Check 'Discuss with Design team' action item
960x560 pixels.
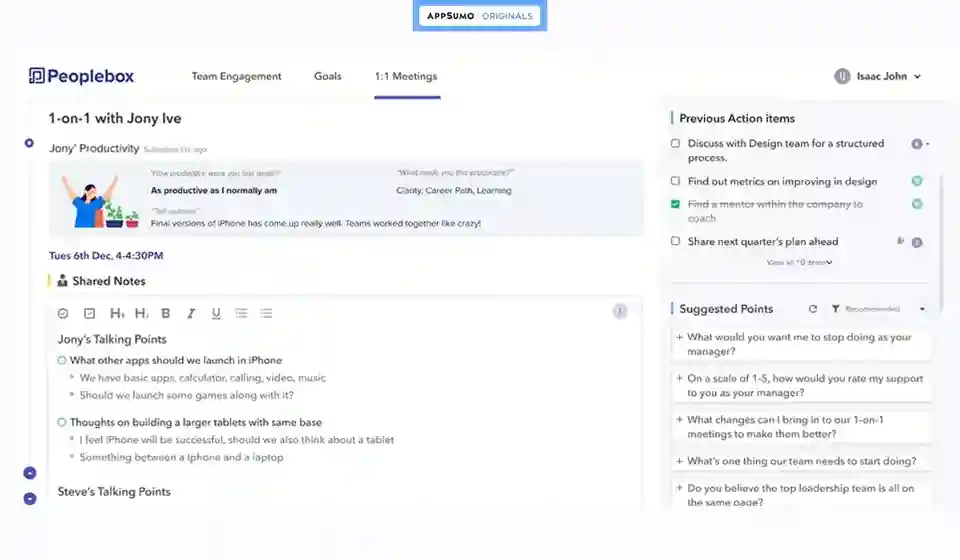(x=676, y=144)
